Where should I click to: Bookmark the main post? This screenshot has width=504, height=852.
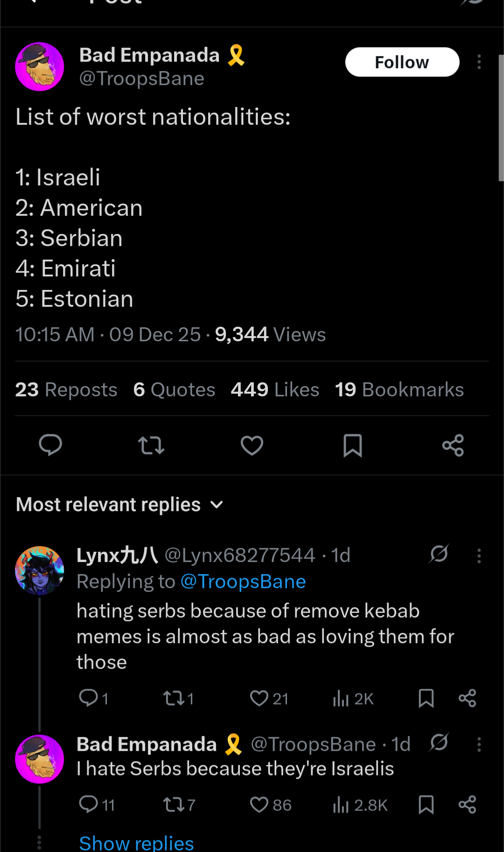tap(353, 445)
